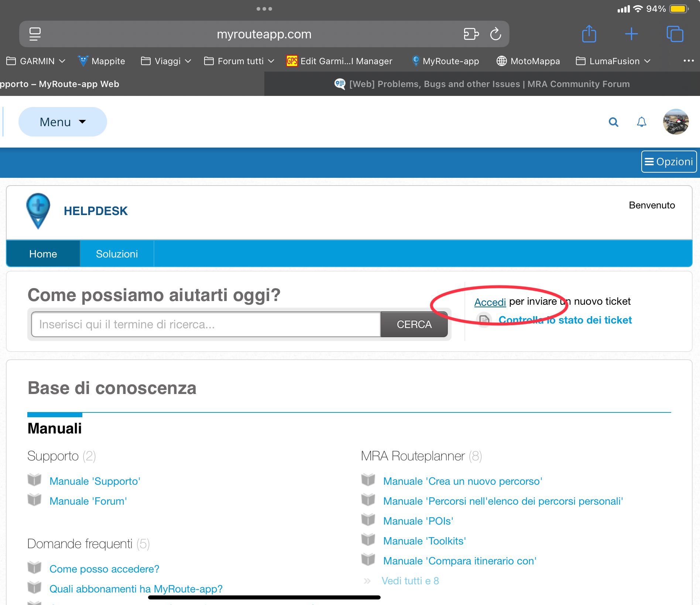700x605 pixels.
Task: Open the MyRoute-app bookmark
Action: (x=445, y=61)
